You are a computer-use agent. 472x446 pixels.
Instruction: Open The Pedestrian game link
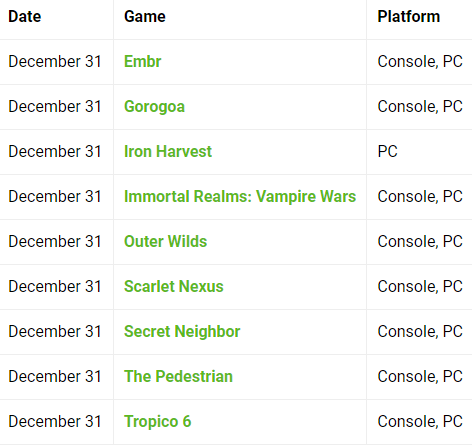point(178,377)
